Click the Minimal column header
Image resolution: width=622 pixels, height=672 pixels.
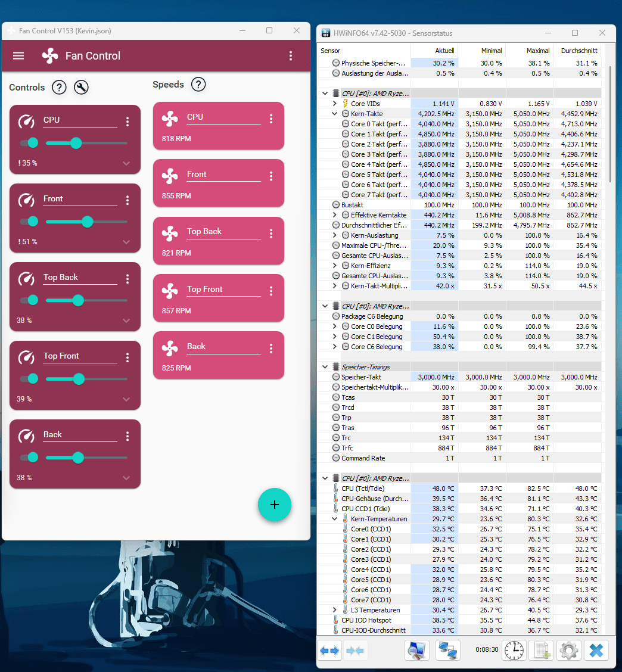pos(482,51)
